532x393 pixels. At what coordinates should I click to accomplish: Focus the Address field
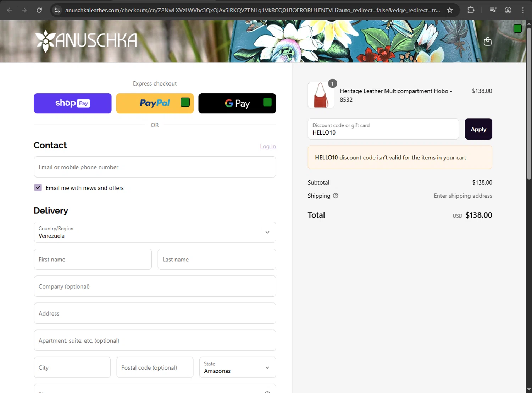pos(155,313)
